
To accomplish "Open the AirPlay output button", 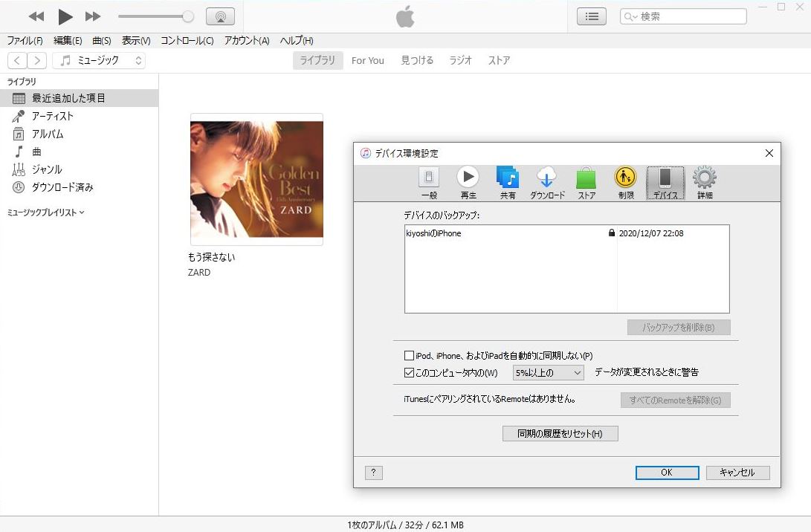I will [x=220, y=16].
